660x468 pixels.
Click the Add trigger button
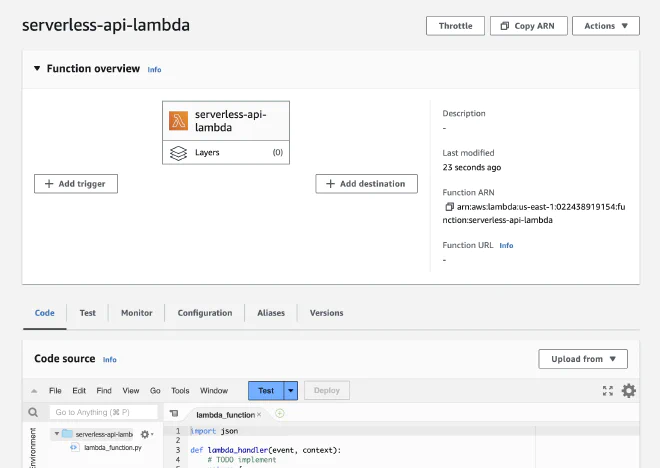[x=76, y=184]
